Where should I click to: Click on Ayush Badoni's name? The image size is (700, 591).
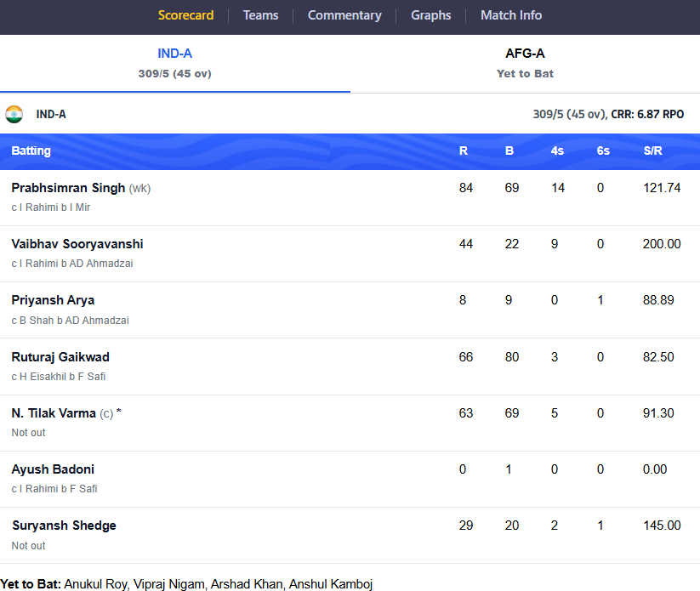pos(53,469)
